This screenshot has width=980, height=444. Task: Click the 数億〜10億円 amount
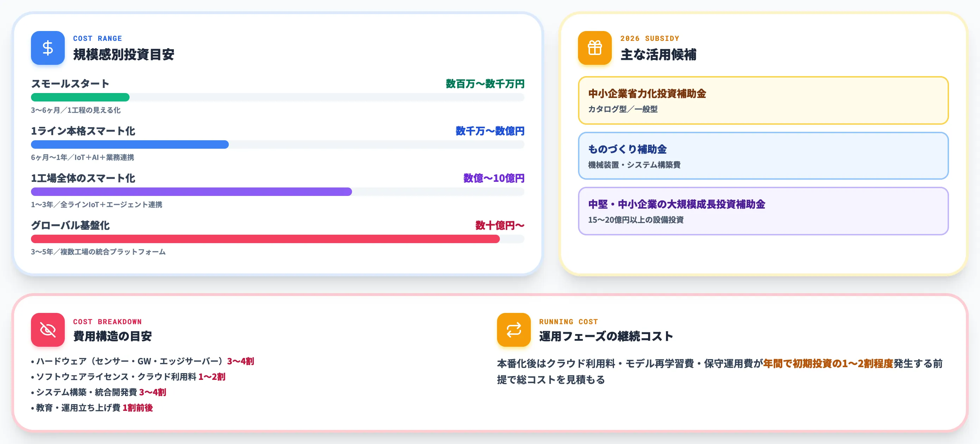[x=494, y=178]
